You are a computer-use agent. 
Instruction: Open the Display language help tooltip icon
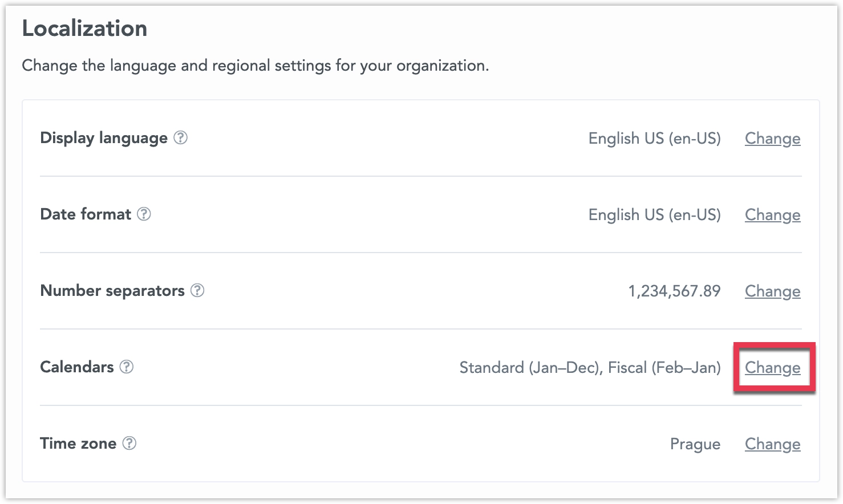(180, 138)
